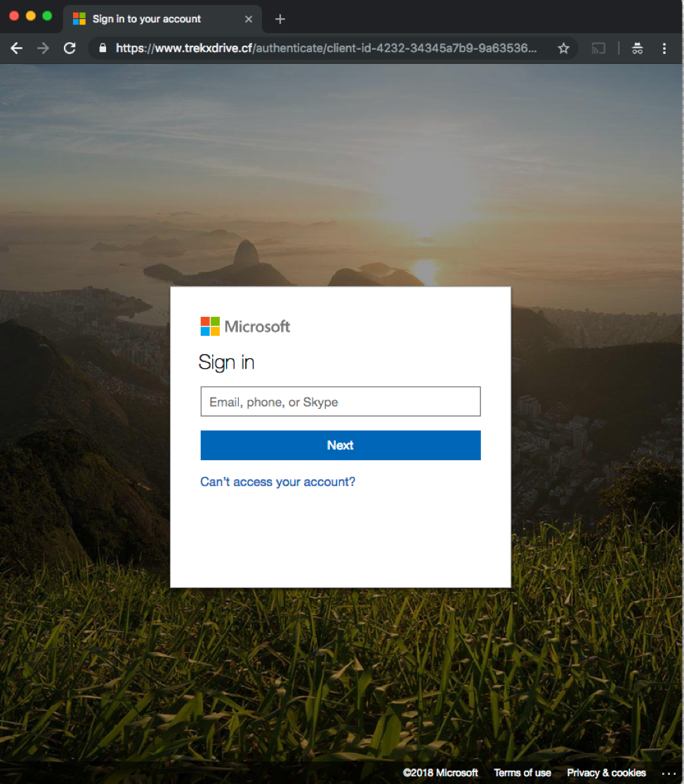Viewport: 684px width, 784px height.
Task: Go back using the browser back arrow
Action: pyautogui.click(x=16, y=48)
